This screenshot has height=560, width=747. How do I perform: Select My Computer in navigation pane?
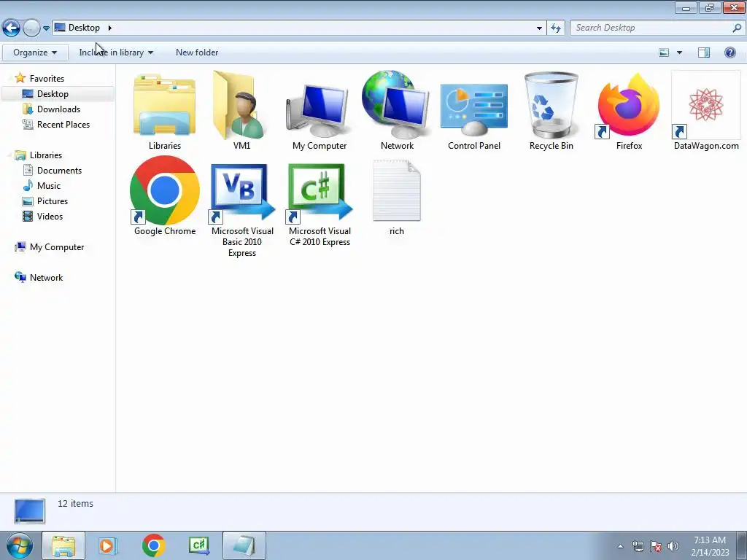tap(57, 247)
